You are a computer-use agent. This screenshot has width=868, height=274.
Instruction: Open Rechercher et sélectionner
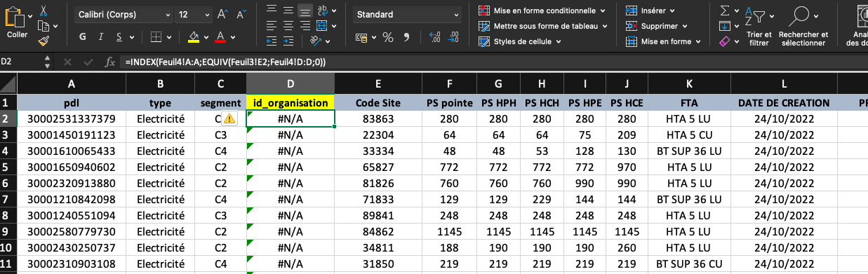coord(803,27)
